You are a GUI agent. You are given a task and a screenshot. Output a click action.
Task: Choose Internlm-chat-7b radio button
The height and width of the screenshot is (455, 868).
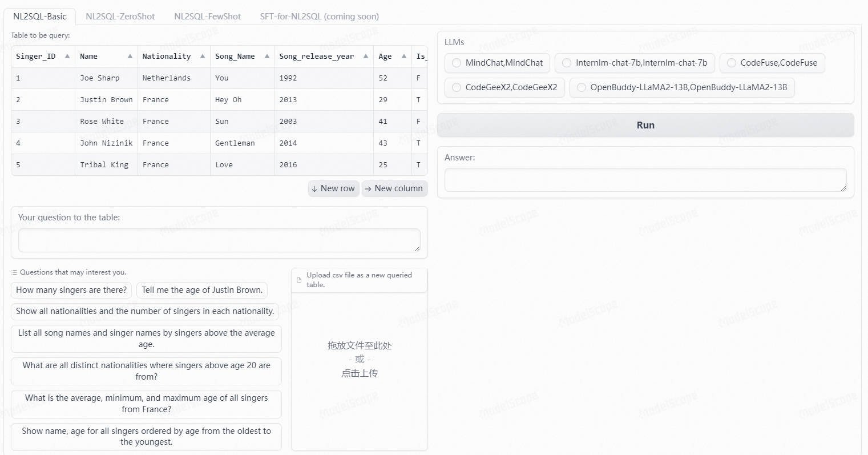pyautogui.click(x=567, y=63)
